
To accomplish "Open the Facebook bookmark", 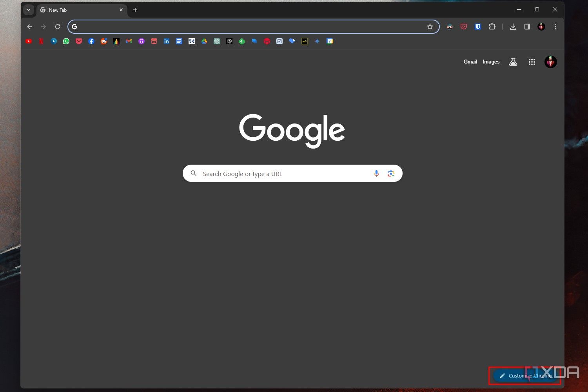I will pyautogui.click(x=91, y=41).
